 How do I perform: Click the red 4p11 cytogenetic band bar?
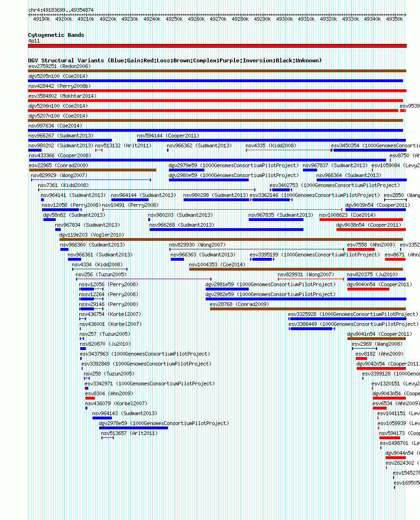pos(217,46)
